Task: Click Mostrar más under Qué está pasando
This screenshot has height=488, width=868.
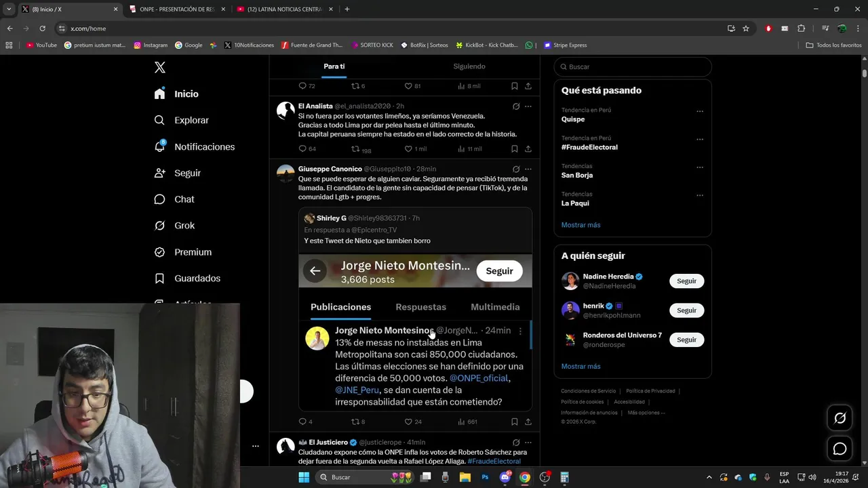Action: coord(580,225)
